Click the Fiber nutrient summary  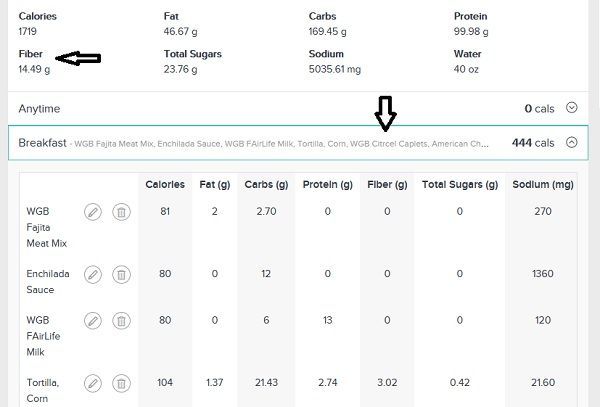(34, 62)
